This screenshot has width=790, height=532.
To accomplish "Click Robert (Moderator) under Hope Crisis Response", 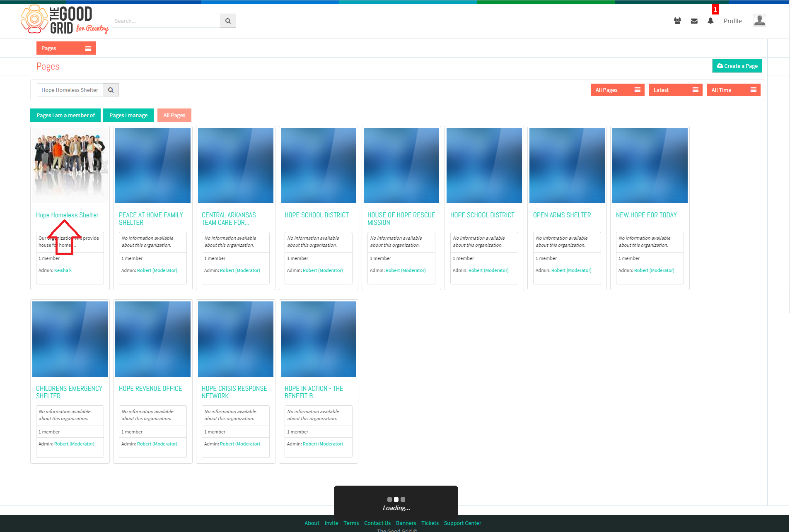I will (x=240, y=444).
